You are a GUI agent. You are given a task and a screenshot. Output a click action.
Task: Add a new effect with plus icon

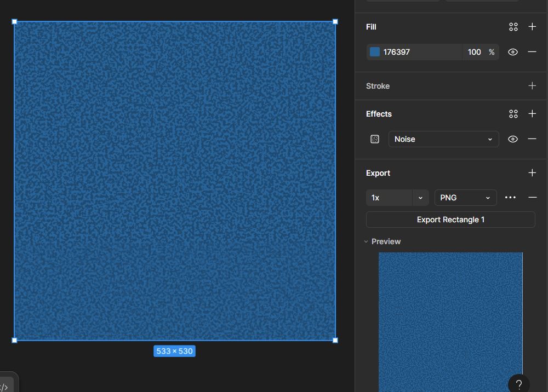click(532, 113)
